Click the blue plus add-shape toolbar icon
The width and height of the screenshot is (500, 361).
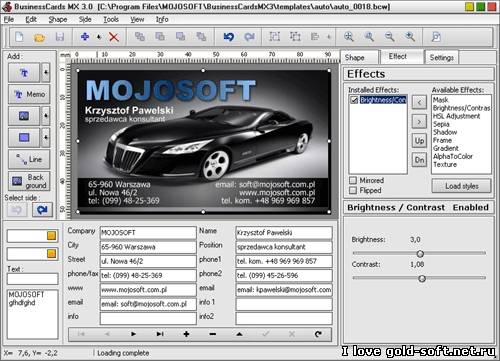[x=85, y=37]
